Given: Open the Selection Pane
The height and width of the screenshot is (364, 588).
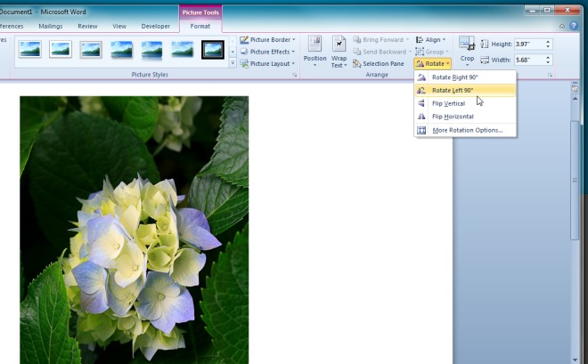Looking at the screenshot, I should point(379,64).
